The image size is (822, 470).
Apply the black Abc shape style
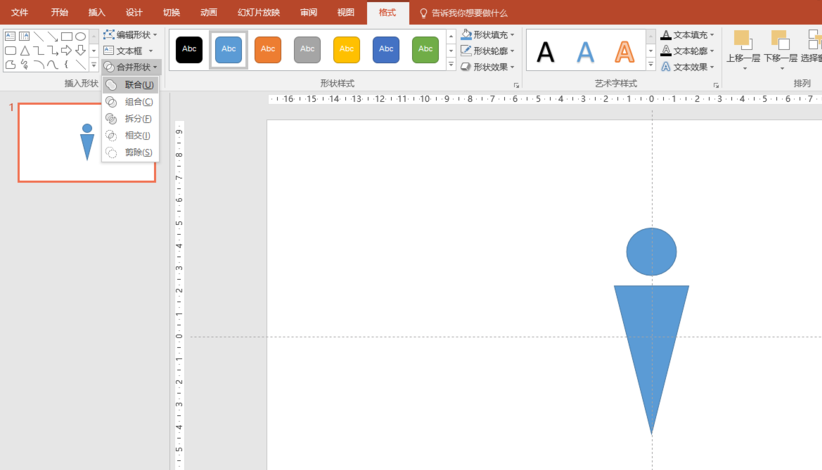189,49
